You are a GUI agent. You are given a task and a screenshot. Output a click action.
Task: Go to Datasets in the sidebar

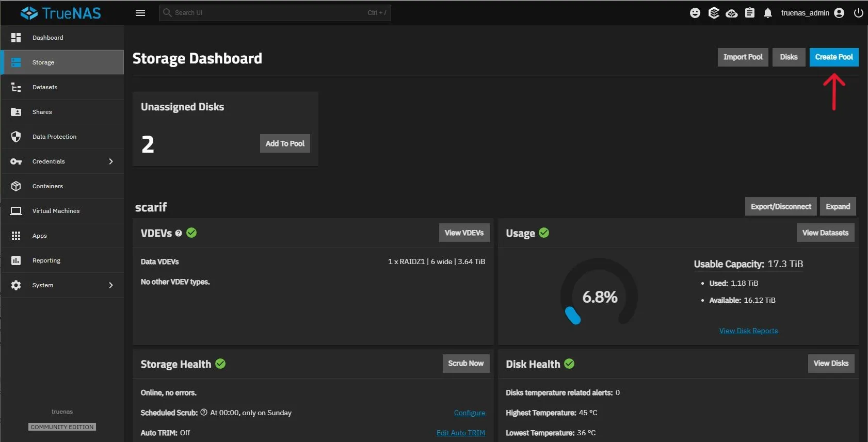[x=45, y=87]
